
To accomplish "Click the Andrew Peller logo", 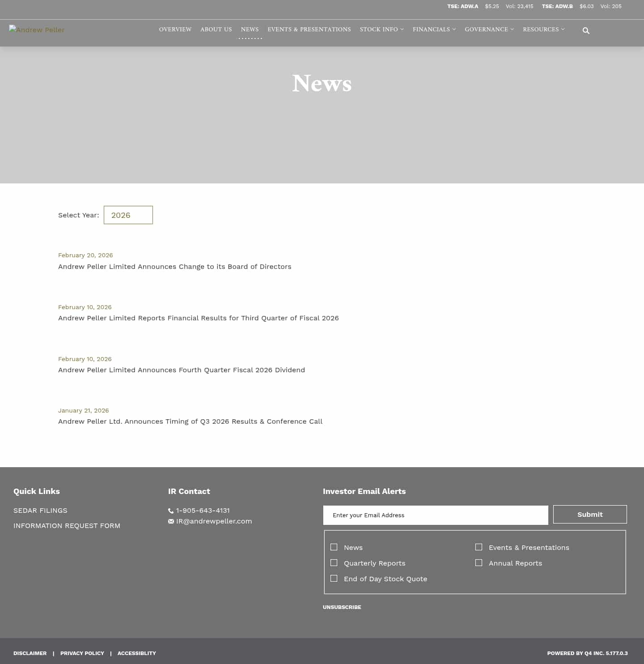I will pyautogui.click(x=37, y=30).
